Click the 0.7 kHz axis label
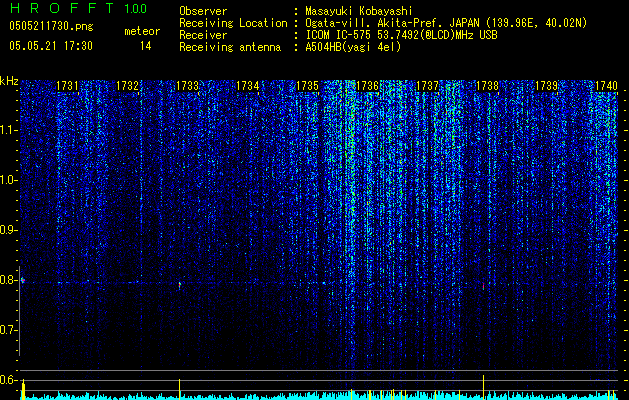 coord(8,330)
